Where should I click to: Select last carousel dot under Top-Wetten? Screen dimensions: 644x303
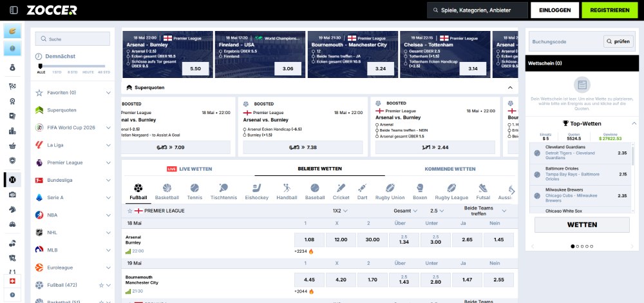point(591,246)
